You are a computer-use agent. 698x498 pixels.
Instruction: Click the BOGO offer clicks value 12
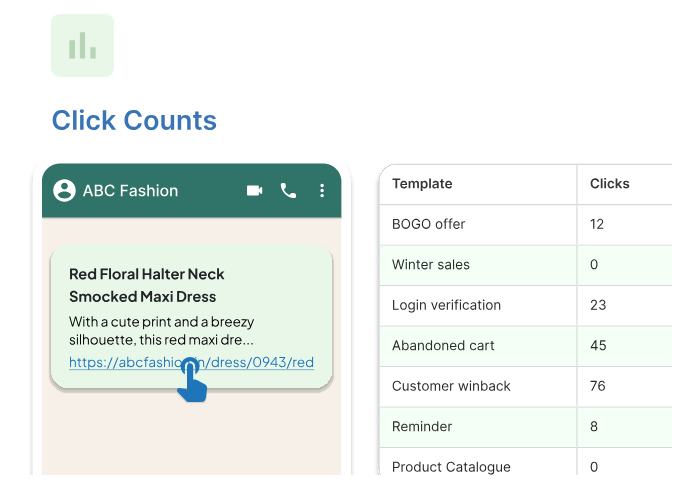(597, 224)
